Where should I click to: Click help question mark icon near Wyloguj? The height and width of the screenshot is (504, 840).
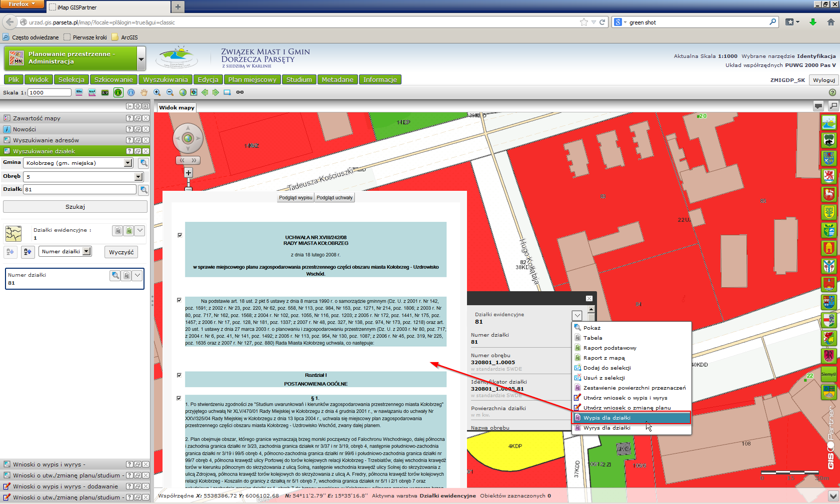pos(832,92)
